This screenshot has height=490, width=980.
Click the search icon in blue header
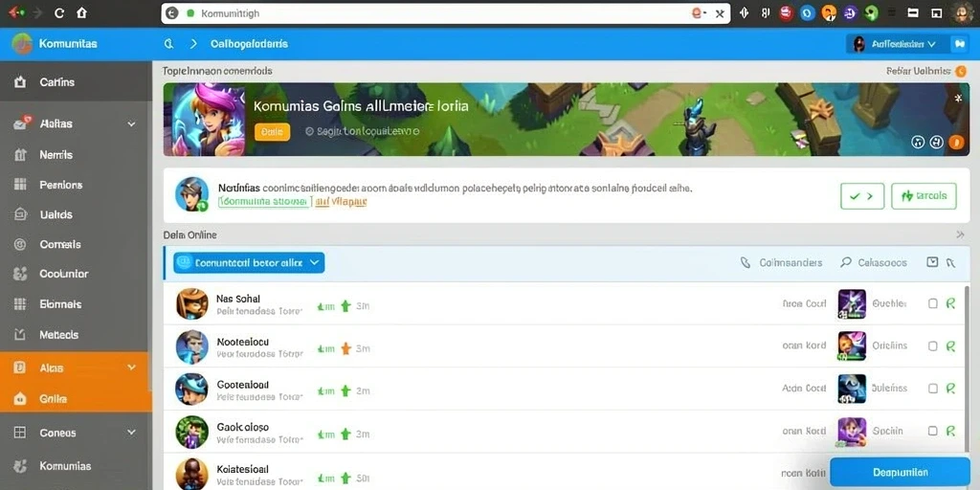(x=168, y=44)
